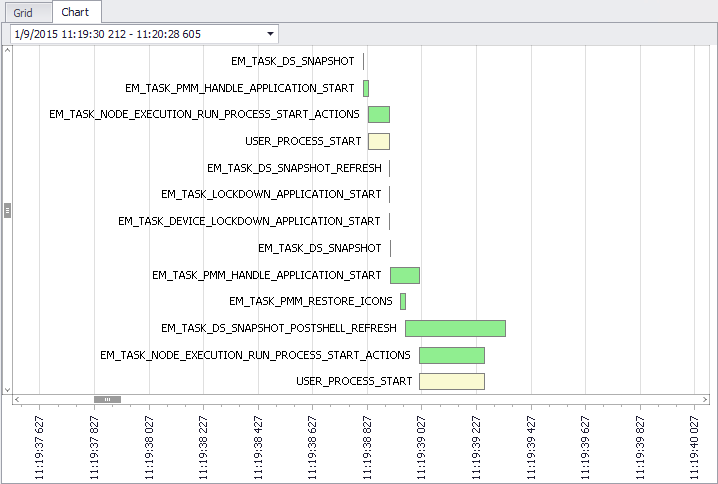Select the EM_TASK_DS_SNAPSHOT_POSTSHELL_REFRESH bar

point(455,328)
